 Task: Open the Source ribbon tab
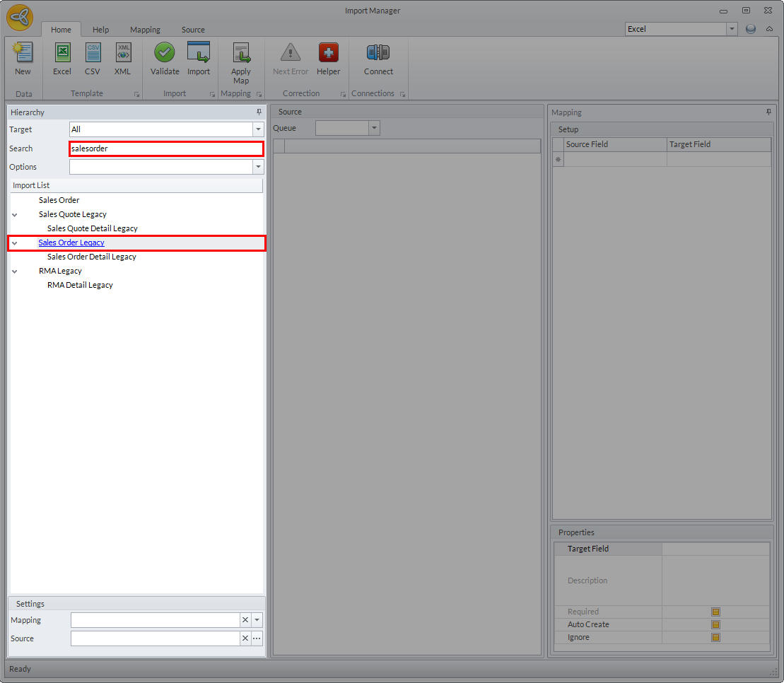pyautogui.click(x=193, y=30)
